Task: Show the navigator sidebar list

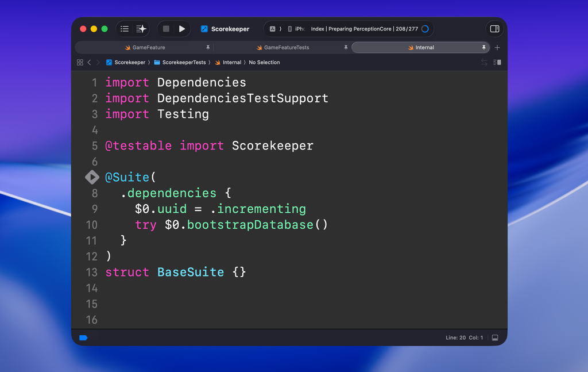Action: [x=125, y=29]
